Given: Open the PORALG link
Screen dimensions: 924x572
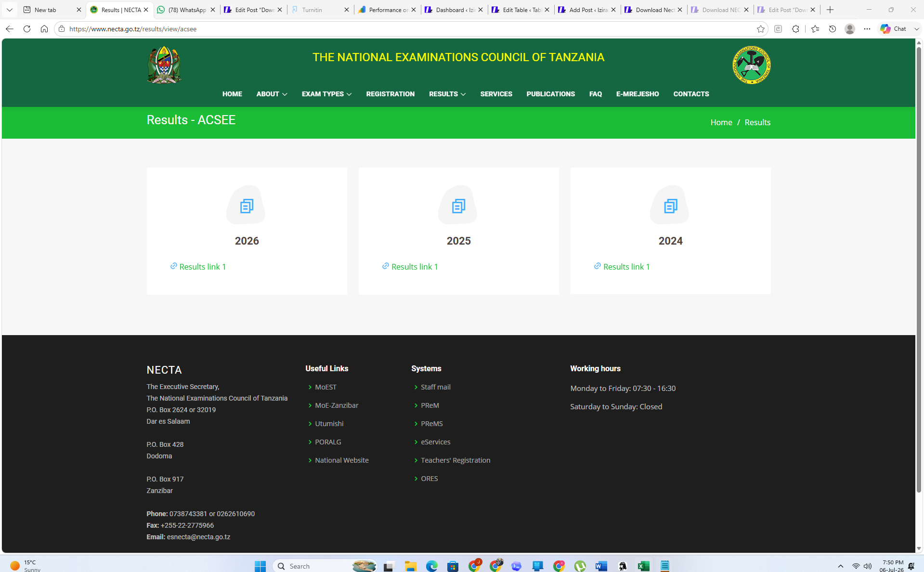Looking at the screenshot, I should click(328, 442).
